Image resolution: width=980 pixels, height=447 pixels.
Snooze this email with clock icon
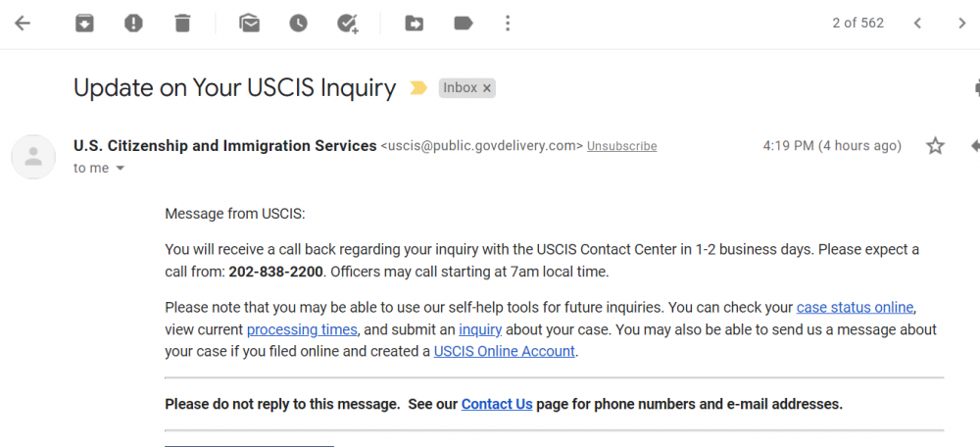(x=298, y=24)
